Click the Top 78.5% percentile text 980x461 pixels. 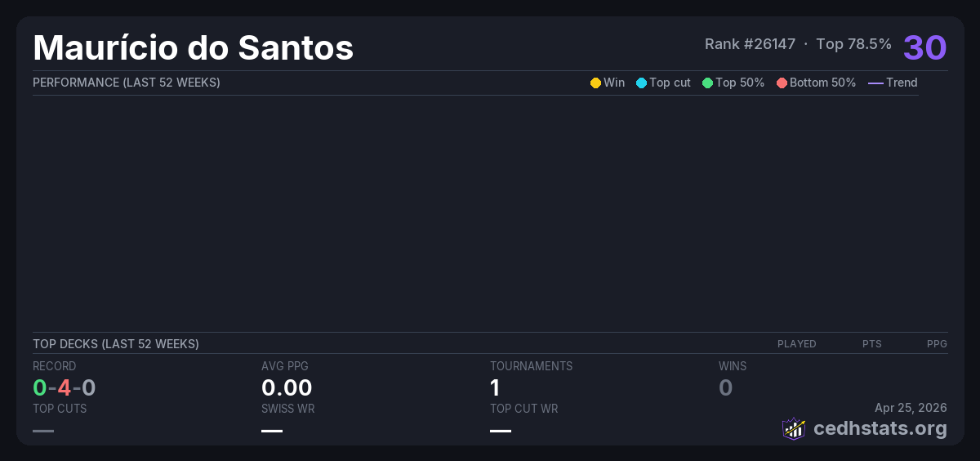click(x=853, y=44)
